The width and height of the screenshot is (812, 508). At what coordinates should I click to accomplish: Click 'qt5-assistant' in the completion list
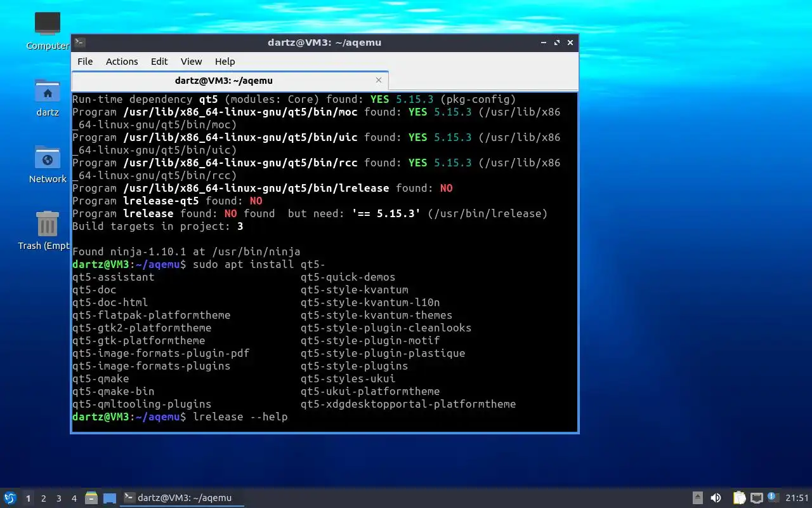click(114, 277)
